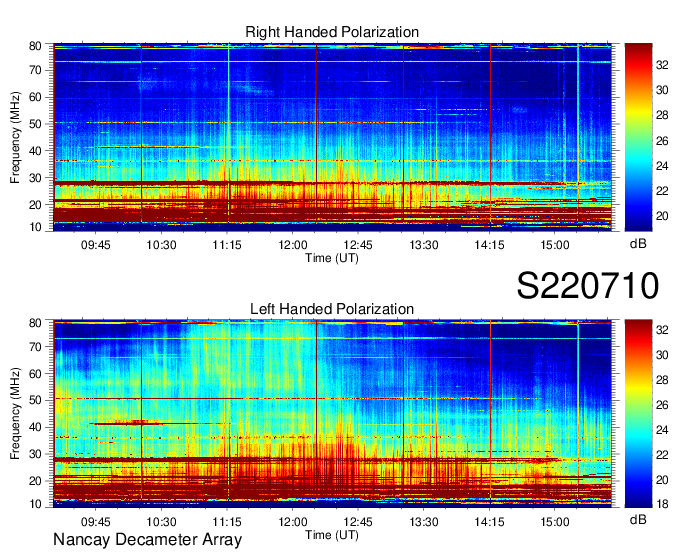
Task: Click 11:15 time tick under Left Handed plot
Action: [227, 522]
